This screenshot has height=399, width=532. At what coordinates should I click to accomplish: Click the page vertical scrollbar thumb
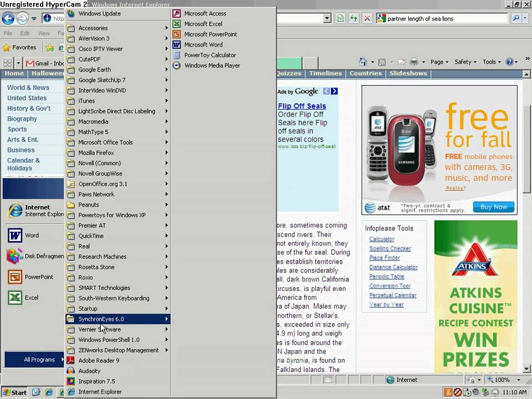(x=526, y=149)
